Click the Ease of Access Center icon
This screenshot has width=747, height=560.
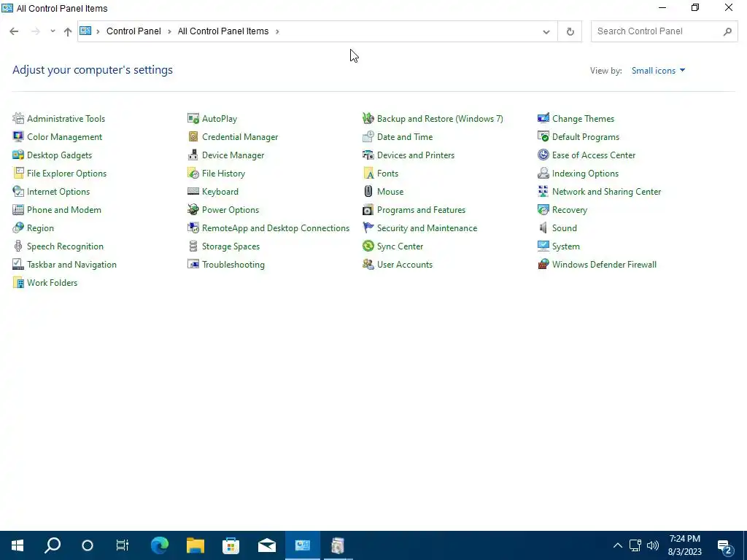tap(543, 155)
